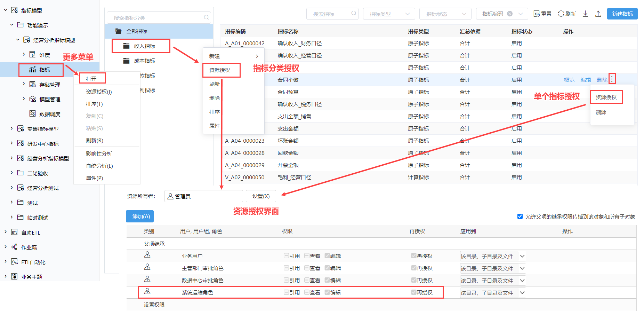
Task: Click the 自助ETL icon
Action: (14, 232)
